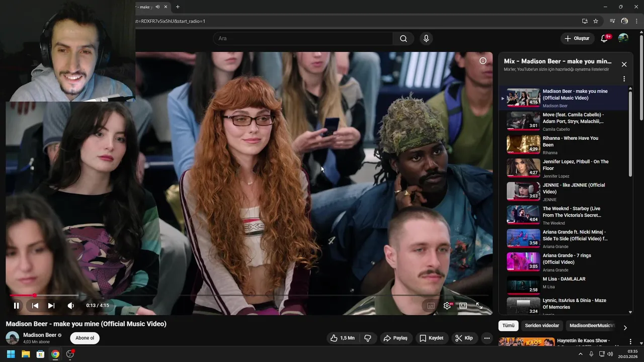Open the Windows Start menu

point(11,354)
